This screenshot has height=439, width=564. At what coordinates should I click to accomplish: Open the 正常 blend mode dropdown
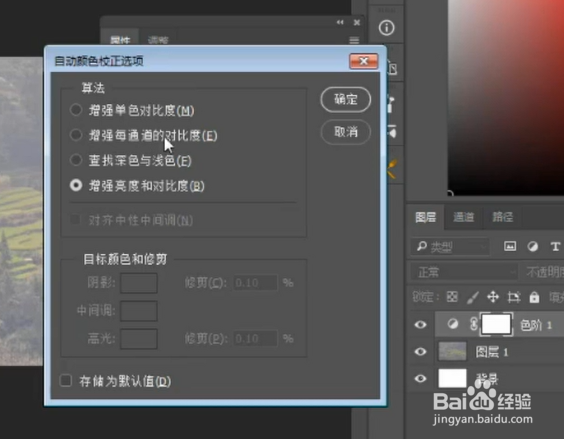tap(464, 272)
